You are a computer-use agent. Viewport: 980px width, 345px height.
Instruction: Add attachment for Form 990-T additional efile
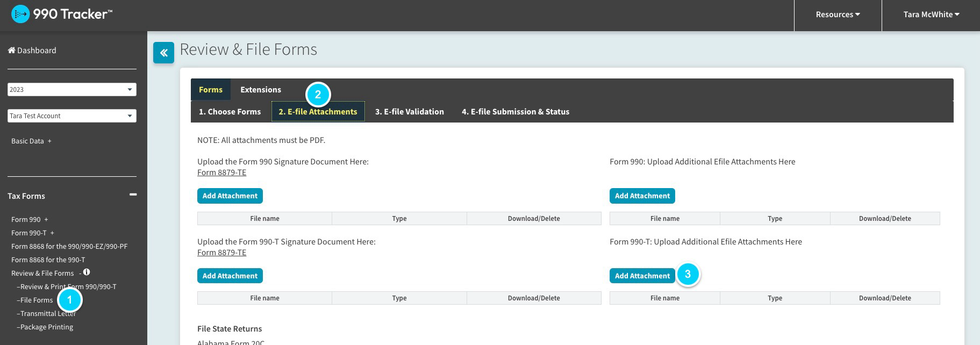[x=642, y=276]
